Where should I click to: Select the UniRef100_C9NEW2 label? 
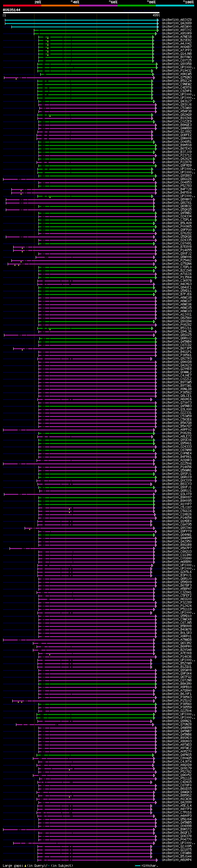pyautogui.click(x=177, y=84)
